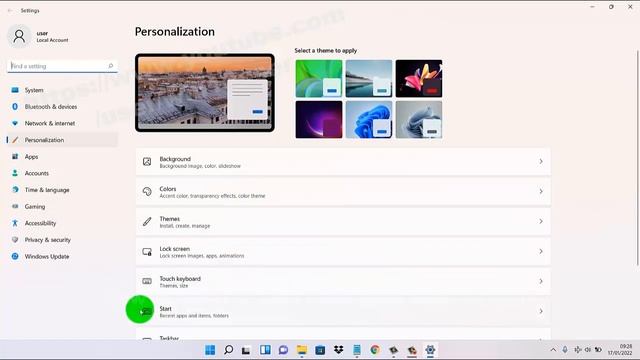
Task: Apply the purple glow dark theme
Action: 319,120
